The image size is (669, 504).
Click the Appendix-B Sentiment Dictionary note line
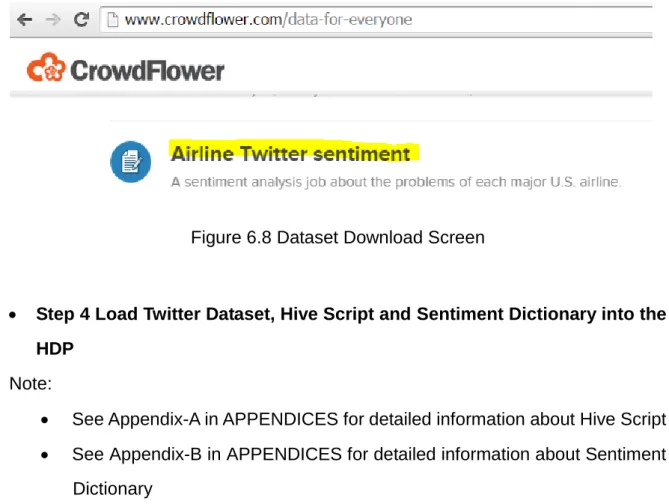(369, 471)
